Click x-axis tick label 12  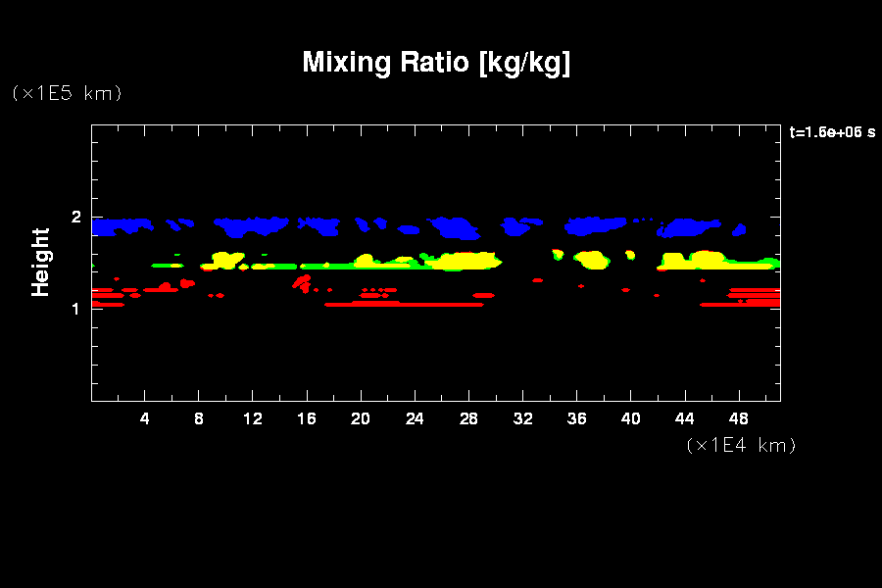253,418
